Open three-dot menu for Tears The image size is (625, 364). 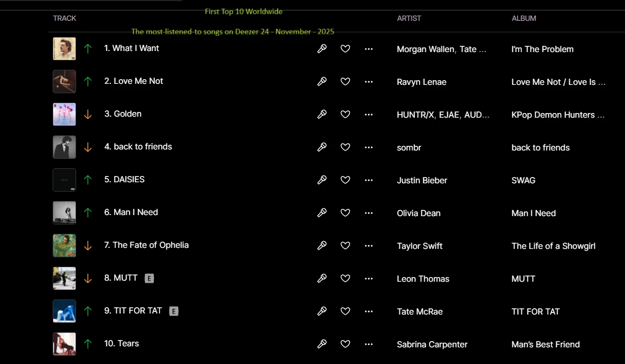pos(369,344)
